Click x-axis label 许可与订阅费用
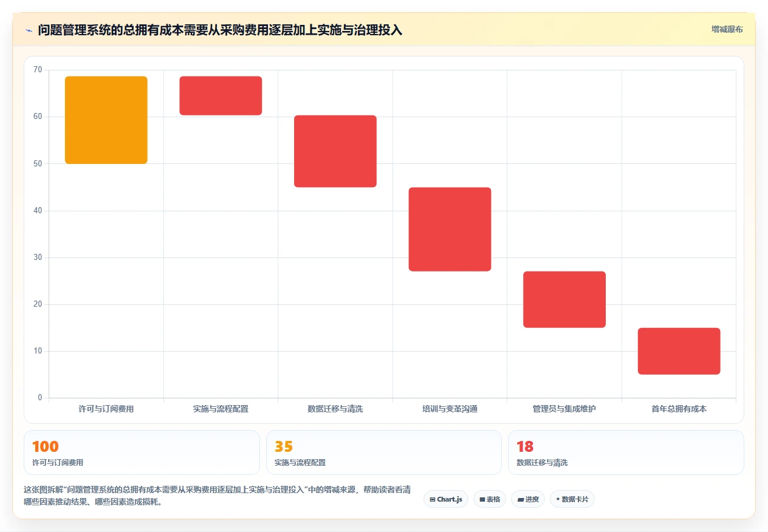 [x=106, y=409]
